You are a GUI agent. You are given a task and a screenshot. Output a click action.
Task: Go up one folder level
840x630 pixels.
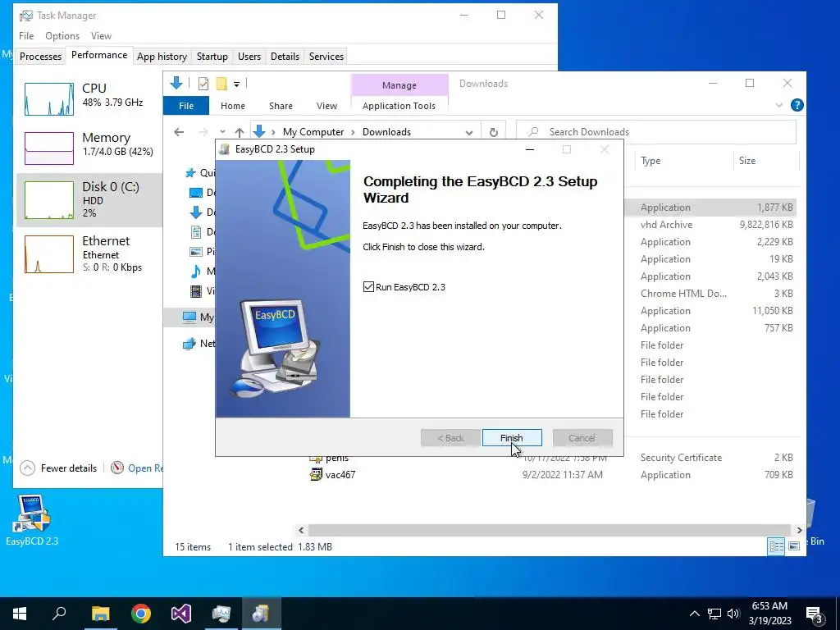tap(240, 132)
